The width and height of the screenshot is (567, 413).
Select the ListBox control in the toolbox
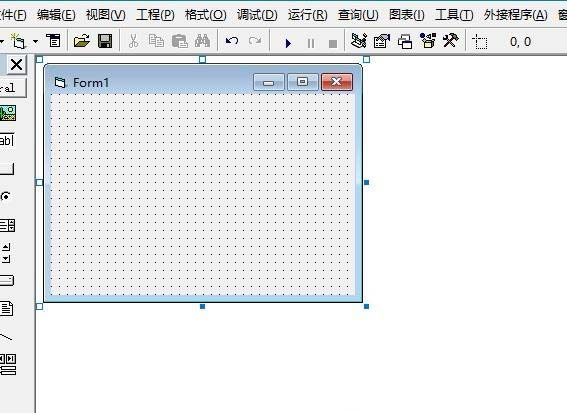pyautogui.click(x=7, y=225)
